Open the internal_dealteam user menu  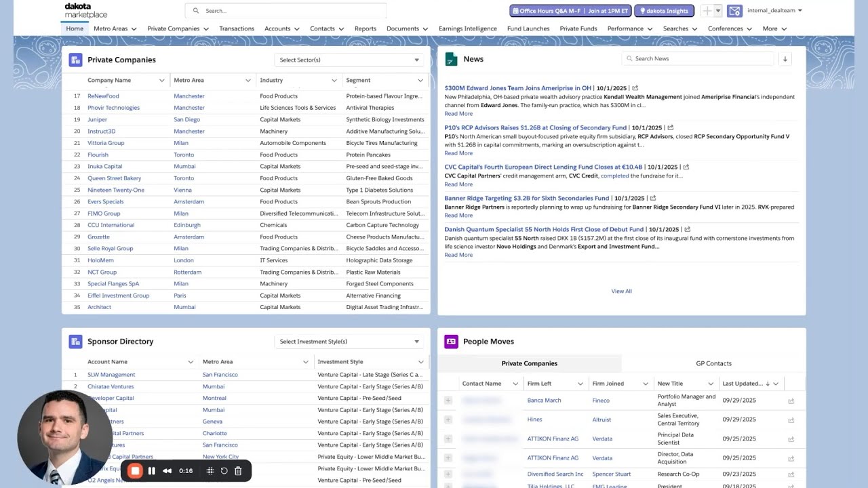coord(774,11)
